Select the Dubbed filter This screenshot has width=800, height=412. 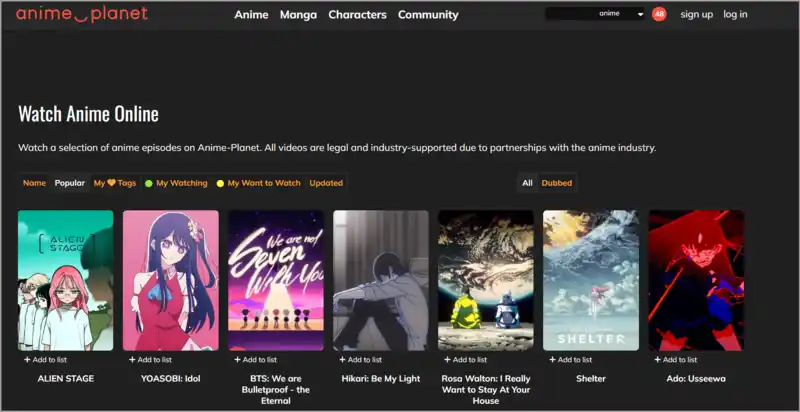point(557,183)
